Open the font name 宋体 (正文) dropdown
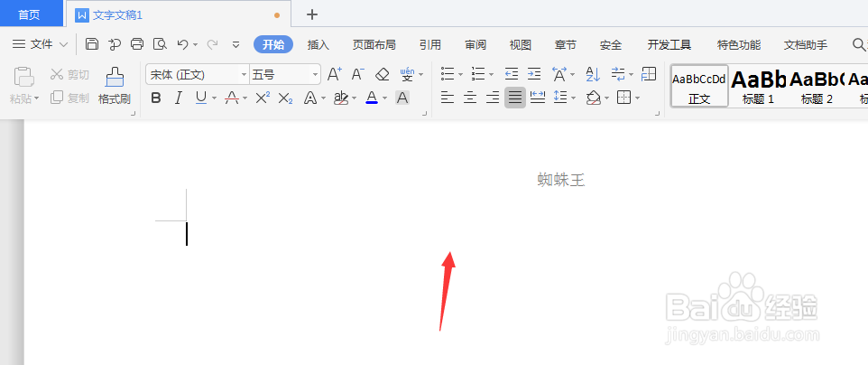Screen dimensions: 868x365 pos(244,74)
